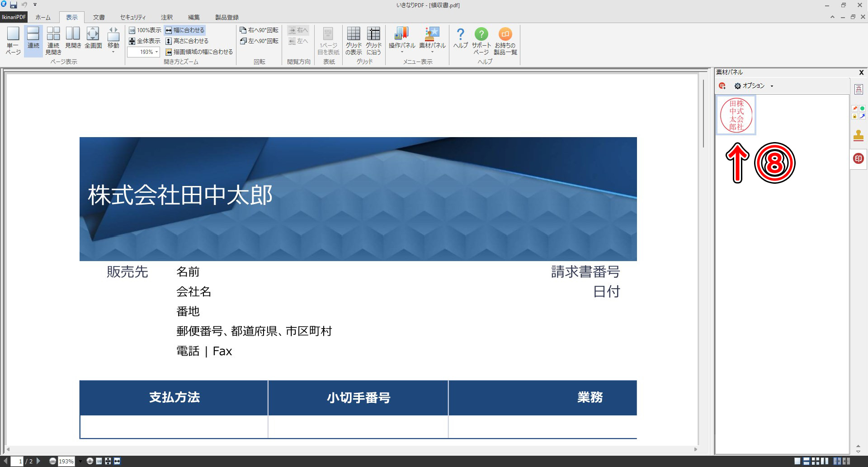
Task: Click the 100%表示 button
Action: pyautogui.click(x=145, y=30)
